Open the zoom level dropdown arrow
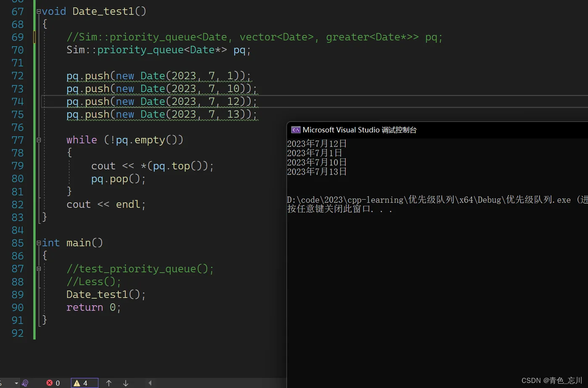The image size is (588, 388). [16, 383]
